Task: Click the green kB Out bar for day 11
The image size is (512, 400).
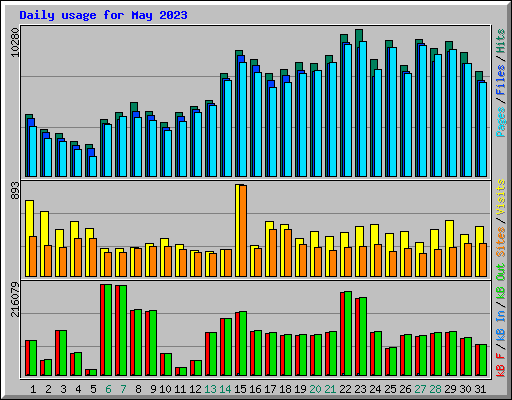Action: [183, 371]
